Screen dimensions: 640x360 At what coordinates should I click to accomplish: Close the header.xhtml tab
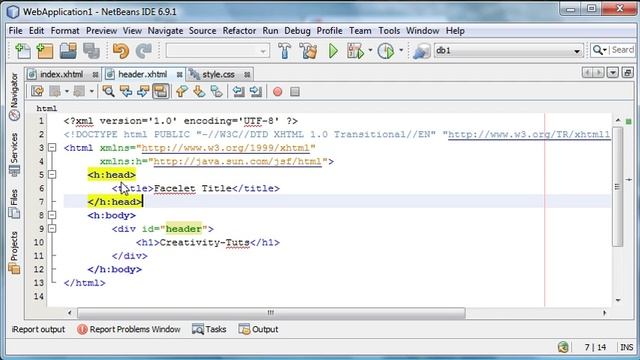(180, 75)
